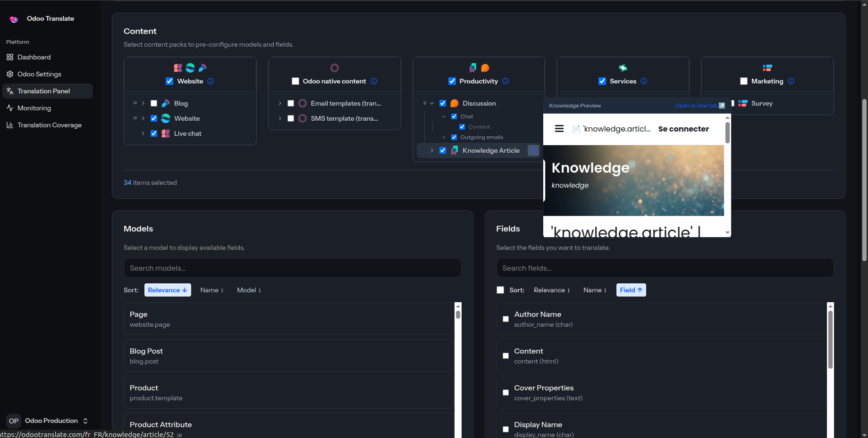The width and height of the screenshot is (868, 438).
Task: Toggle the select-all fields checkbox
Action: (x=500, y=290)
